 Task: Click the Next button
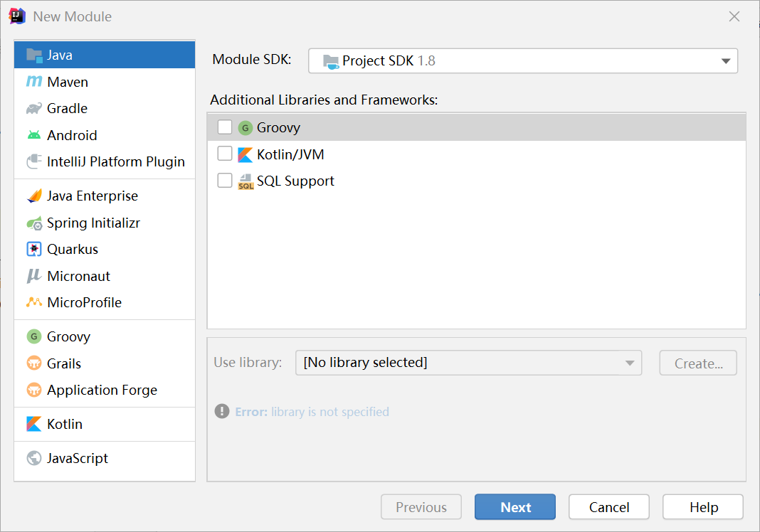click(515, 507)
